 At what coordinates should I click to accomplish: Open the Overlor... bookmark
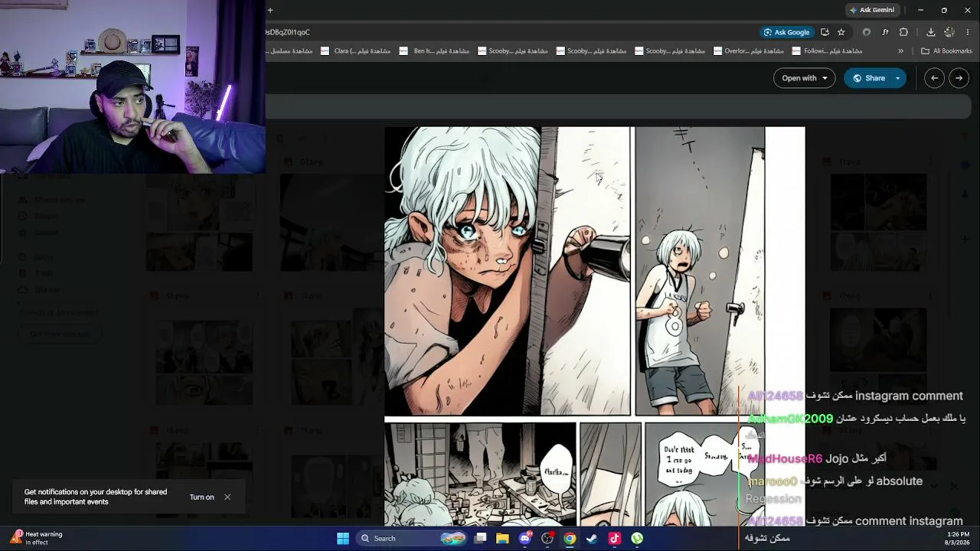point(748,51)
